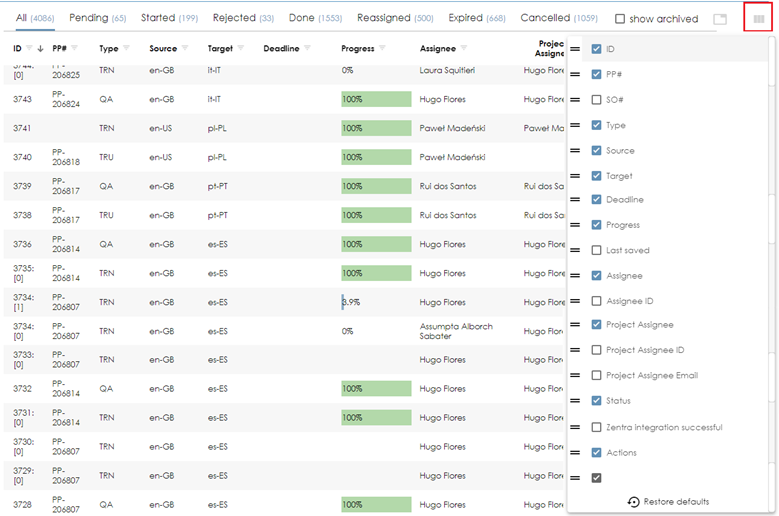Open the Type column filter dropdown
Viewport: 779px width, 516px height.
click(127, 49)
